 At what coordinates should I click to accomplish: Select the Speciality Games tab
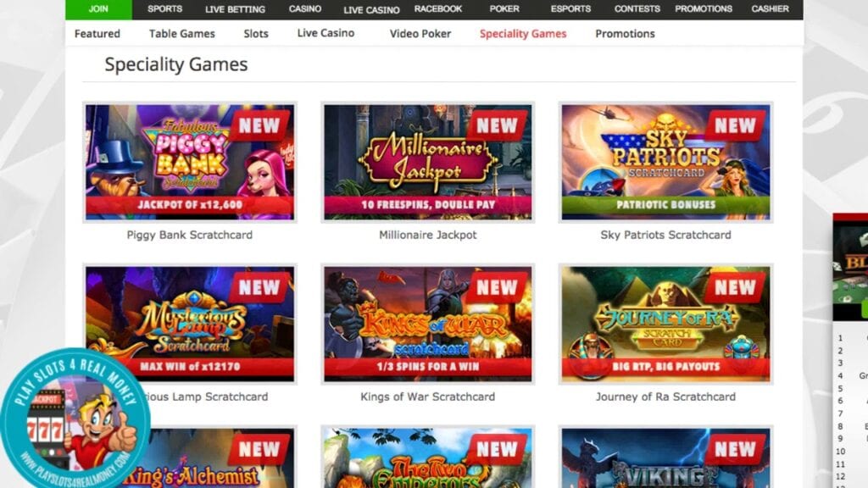pyautogui.click(x=523, y=34)
